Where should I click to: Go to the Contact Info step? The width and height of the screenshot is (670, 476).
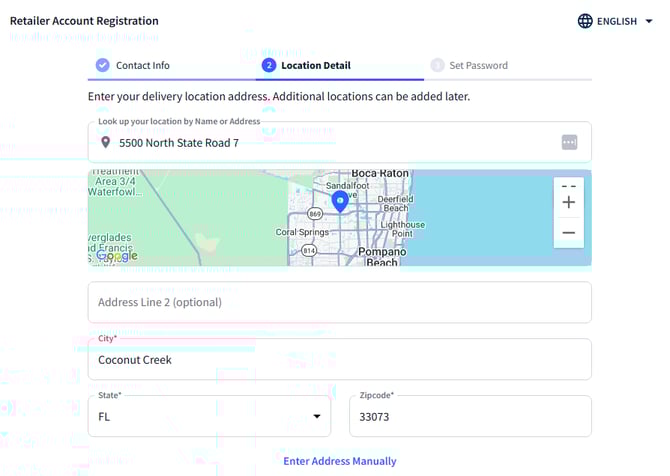pyautogui.click(x=142, y=65)
